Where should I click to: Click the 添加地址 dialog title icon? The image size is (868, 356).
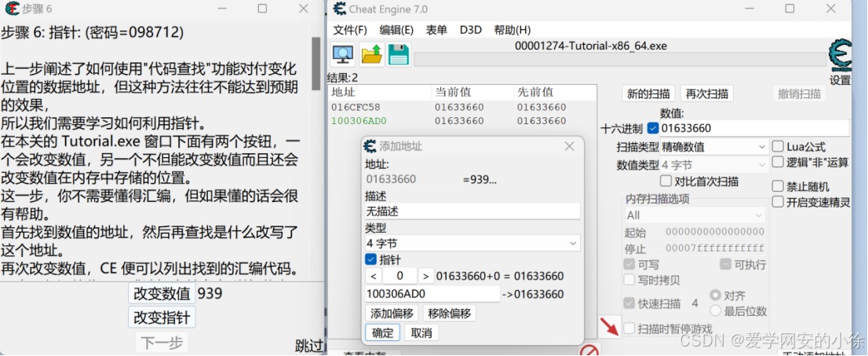click(x=370, y=146)
